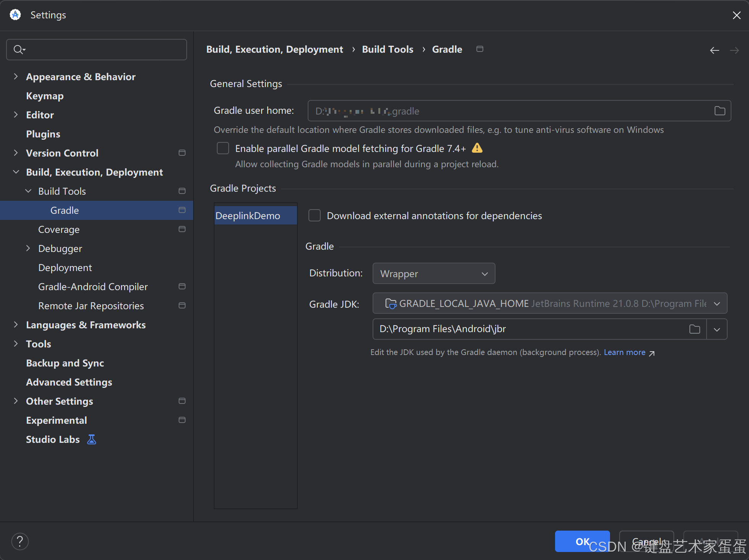Toggle Download external annotations for dependencies

point(315,215)
